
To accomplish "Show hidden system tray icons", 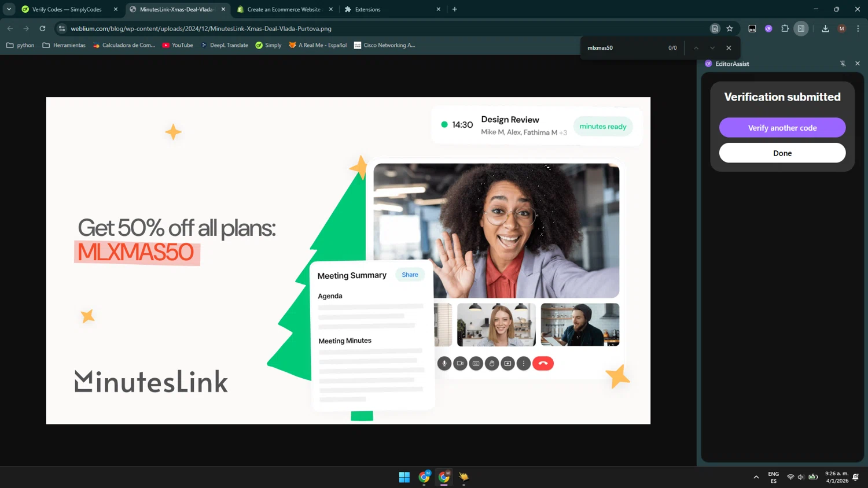I will click(756, 477).
